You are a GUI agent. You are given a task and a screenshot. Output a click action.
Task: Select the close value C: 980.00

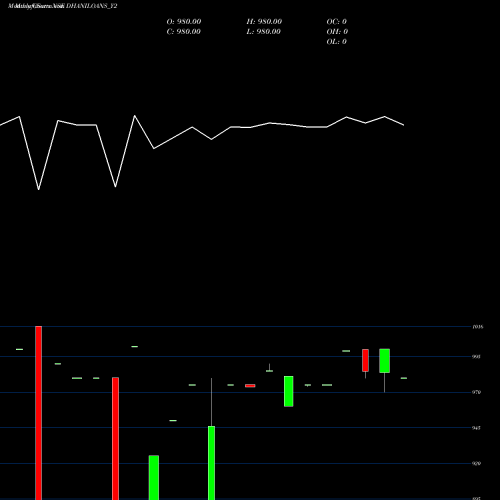coord(184,32)
